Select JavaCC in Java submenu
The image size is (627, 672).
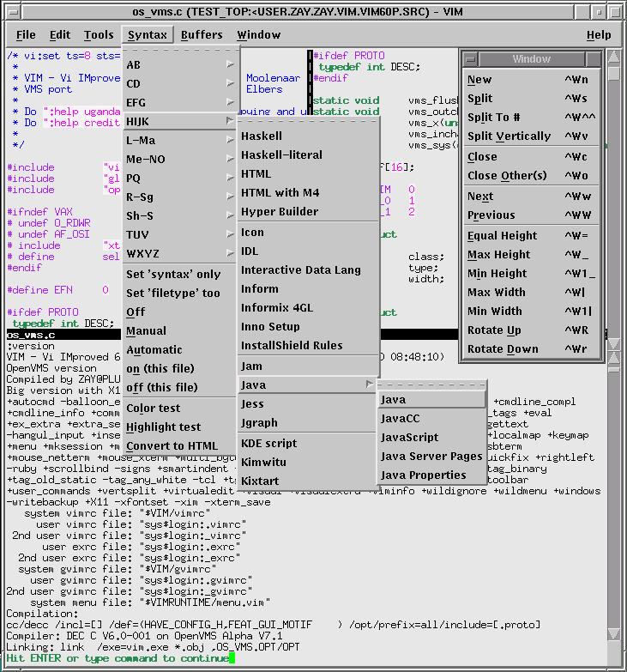coord(431,418)
